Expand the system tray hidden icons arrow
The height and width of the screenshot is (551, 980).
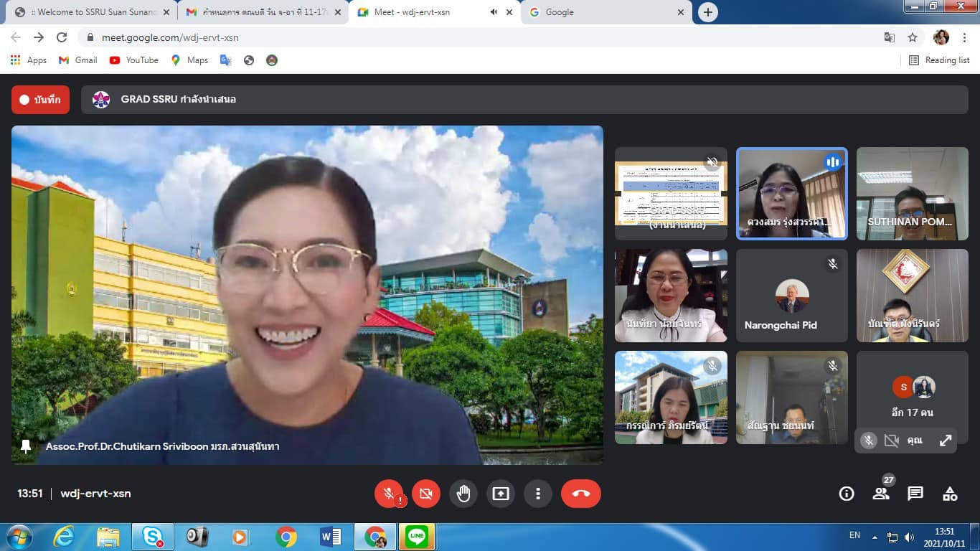[x=875, y=537]
